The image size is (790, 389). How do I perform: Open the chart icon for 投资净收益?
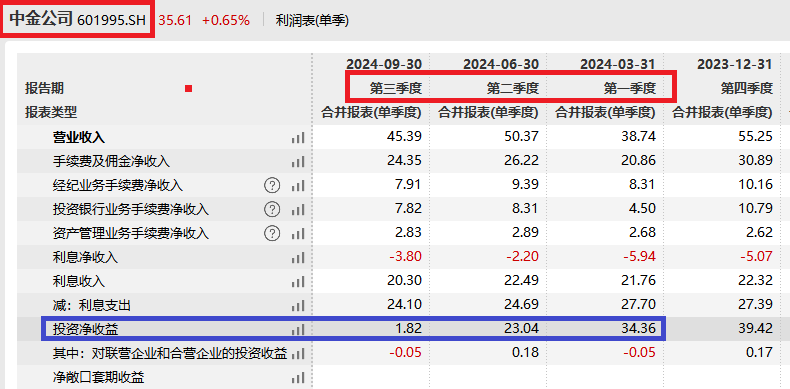(298, 330)
